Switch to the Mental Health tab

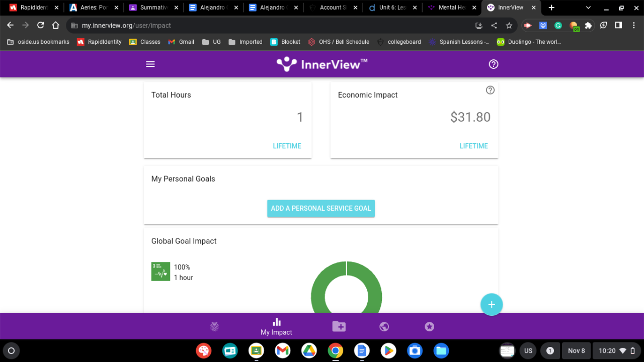[x=452, y=8]
